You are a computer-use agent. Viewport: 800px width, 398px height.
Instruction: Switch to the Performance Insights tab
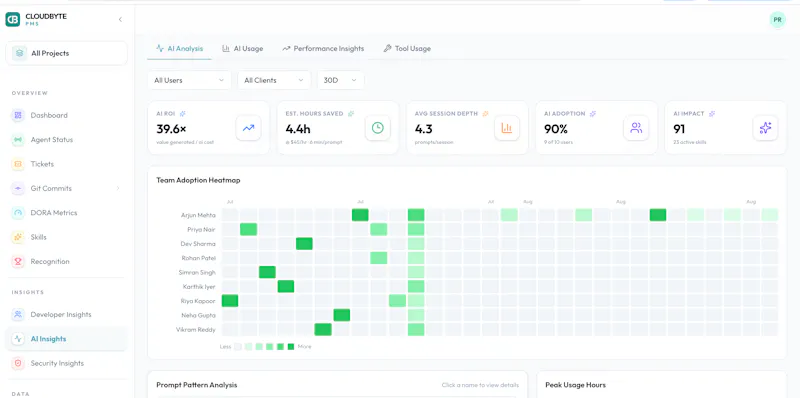coord(323,48)
